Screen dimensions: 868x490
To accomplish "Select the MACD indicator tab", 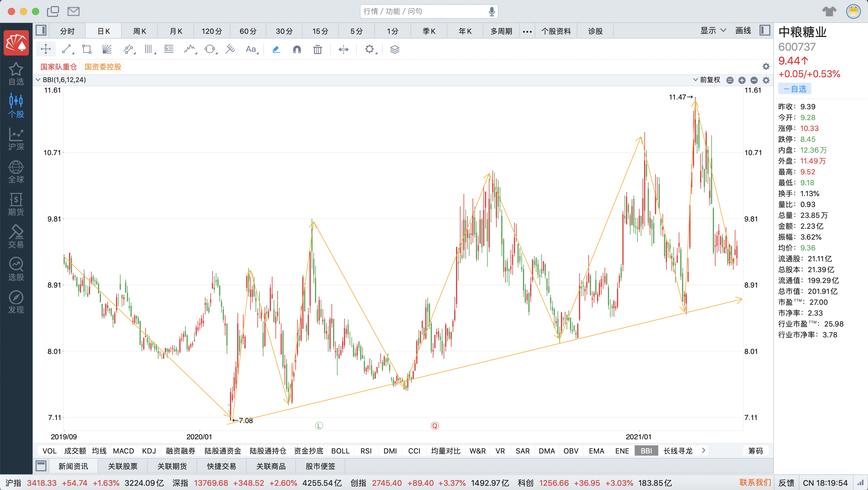I will coord(123,451).
